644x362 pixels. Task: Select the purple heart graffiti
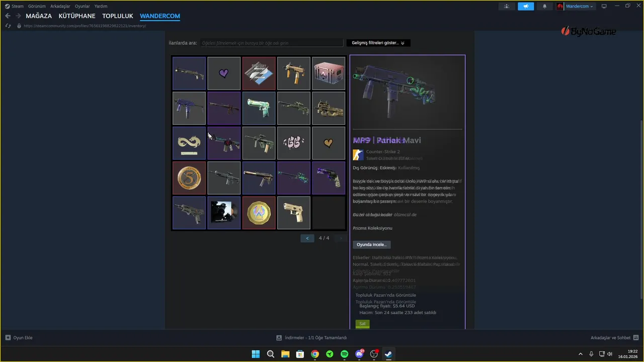point(224,73)
